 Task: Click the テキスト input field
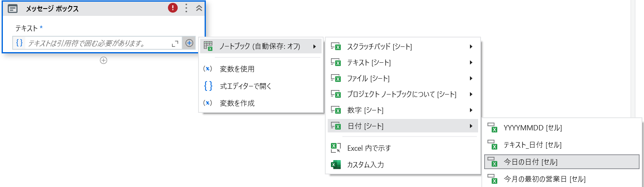coord(98,43)
